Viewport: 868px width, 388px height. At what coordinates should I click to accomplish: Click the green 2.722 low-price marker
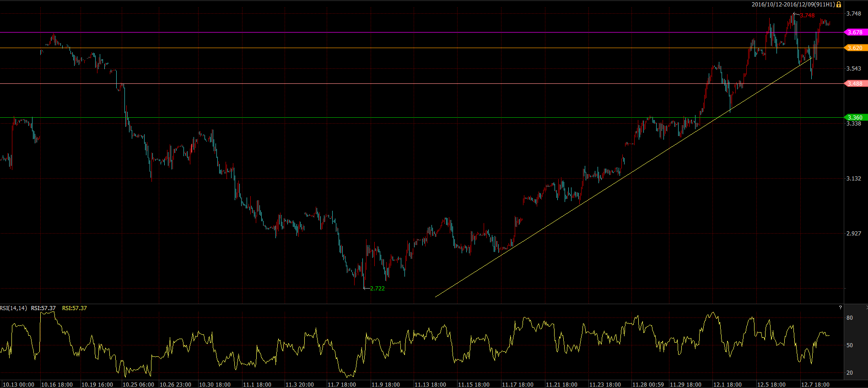(377, 289)
